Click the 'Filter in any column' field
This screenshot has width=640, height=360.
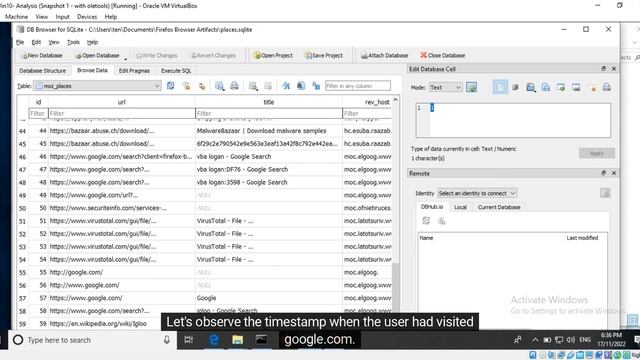[x=358, y=86]
